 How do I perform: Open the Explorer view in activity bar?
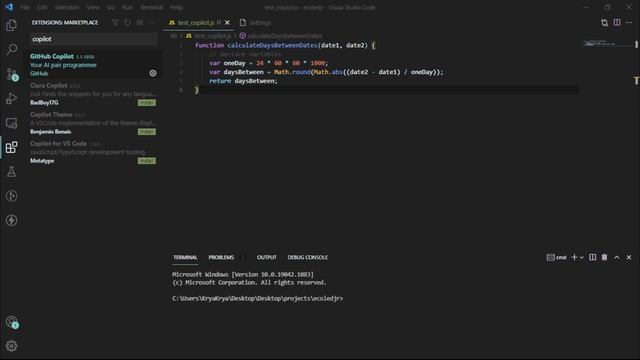click(11, 25)
